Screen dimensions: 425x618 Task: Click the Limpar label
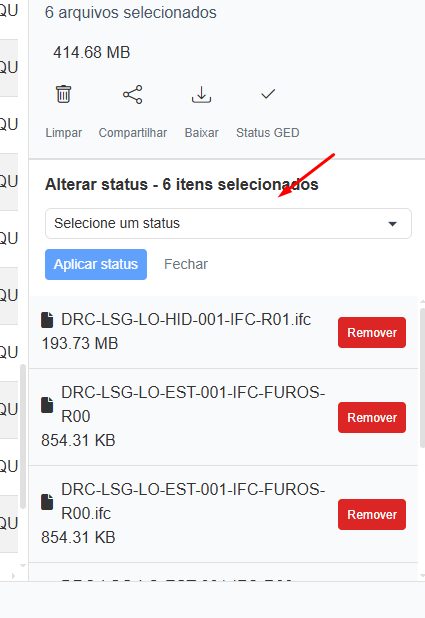pos(64,133)
